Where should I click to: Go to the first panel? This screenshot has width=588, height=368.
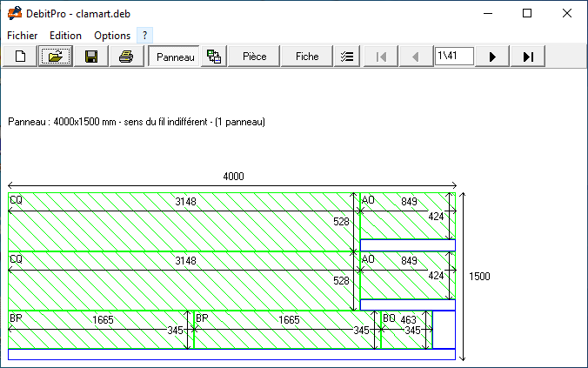tap(381, 57)
